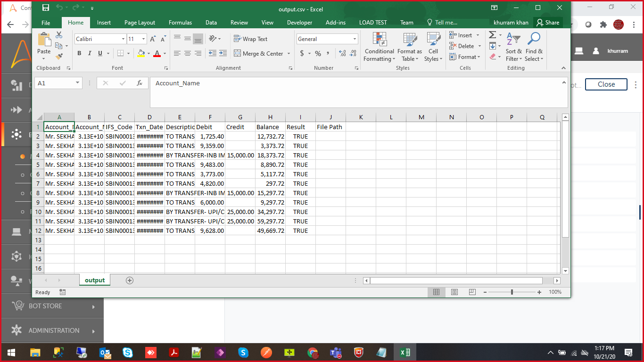This screenshot has width=644, height=362.
Task: Click the Format Painter brush icon
Action: tap(59, 57)
